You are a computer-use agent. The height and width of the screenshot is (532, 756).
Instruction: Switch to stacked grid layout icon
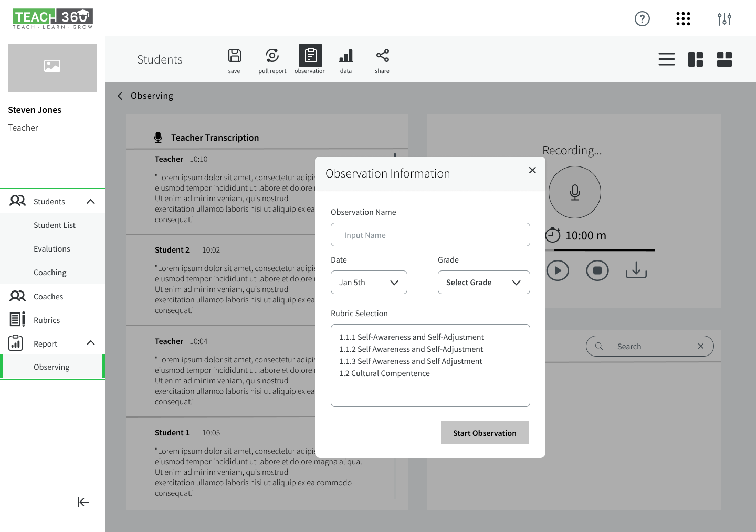point(724,59)
